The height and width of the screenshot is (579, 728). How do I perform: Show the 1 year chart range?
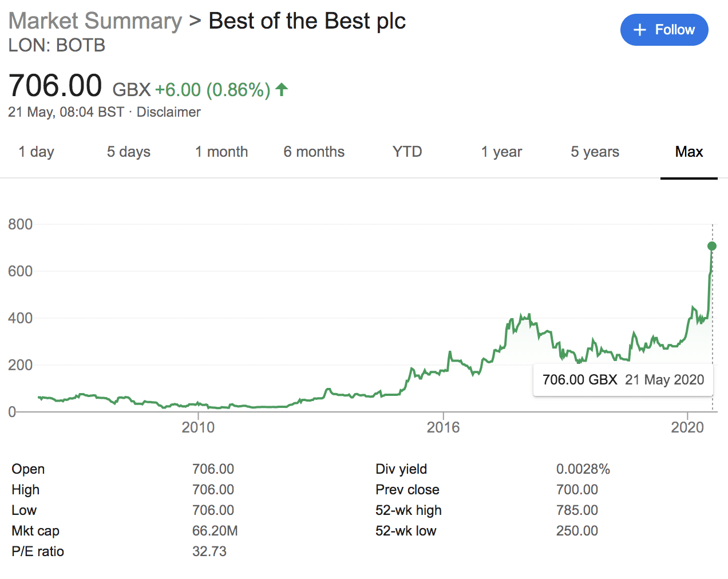pos(501,152)
